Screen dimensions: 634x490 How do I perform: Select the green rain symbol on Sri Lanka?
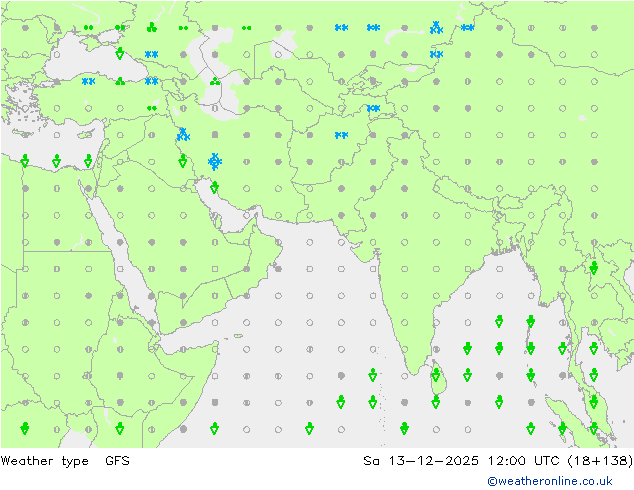pyautogui.click(x=436, y=375)
